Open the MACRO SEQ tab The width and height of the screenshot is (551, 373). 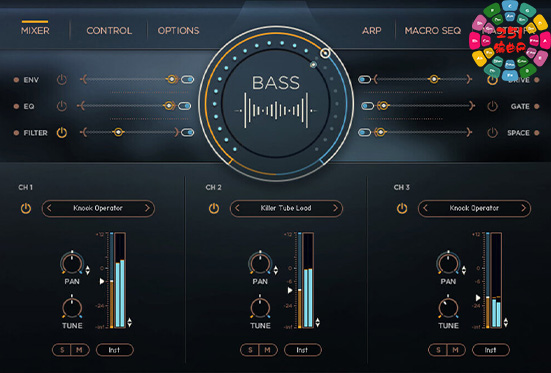pyautogui.click(x=433, y=31)
